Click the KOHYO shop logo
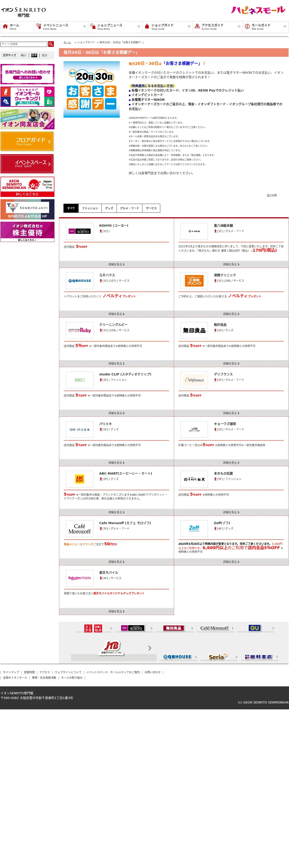This screenshot has width=289, height=868. (x=80, y=231)
